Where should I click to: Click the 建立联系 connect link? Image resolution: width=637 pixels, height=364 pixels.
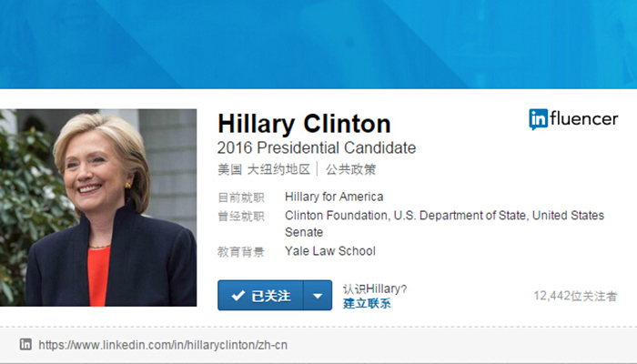click(367, 303)
